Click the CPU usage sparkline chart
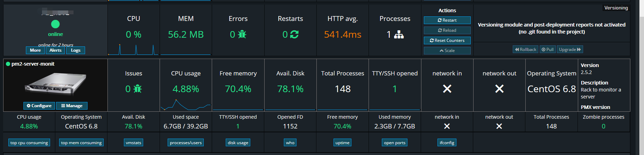Screen dimensions: 644x155 (185, 104)
